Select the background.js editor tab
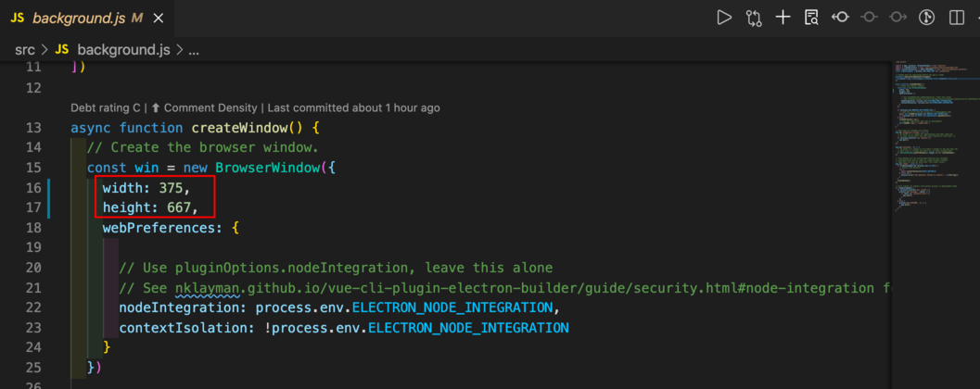980x389 pixels. coord(79,18)
